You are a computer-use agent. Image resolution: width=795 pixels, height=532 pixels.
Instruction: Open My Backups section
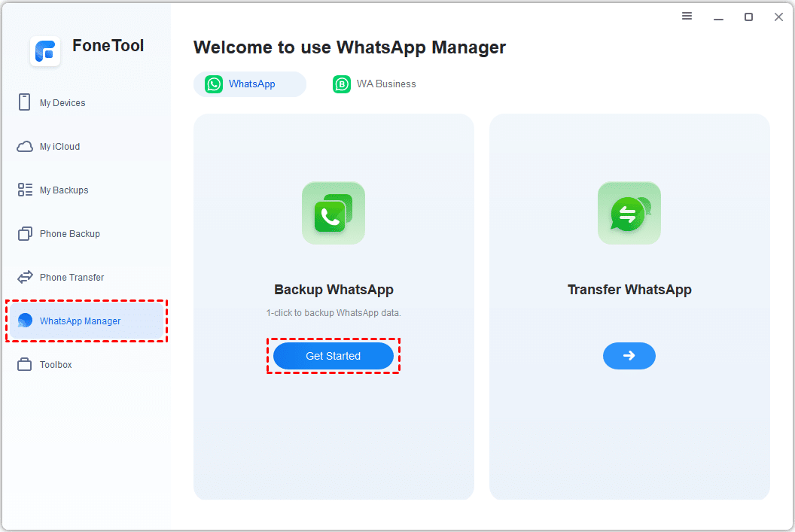(87, 190)
